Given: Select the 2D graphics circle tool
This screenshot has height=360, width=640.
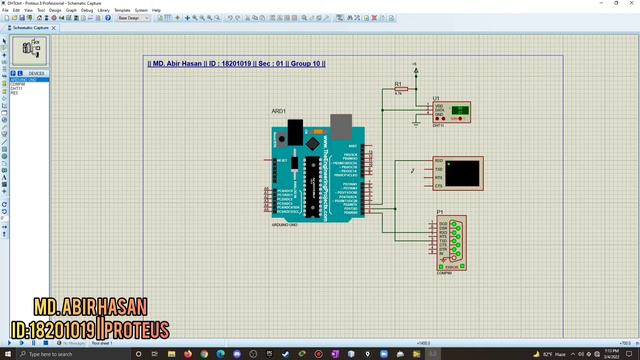Looking at the screenshot, I should point(4,156).
